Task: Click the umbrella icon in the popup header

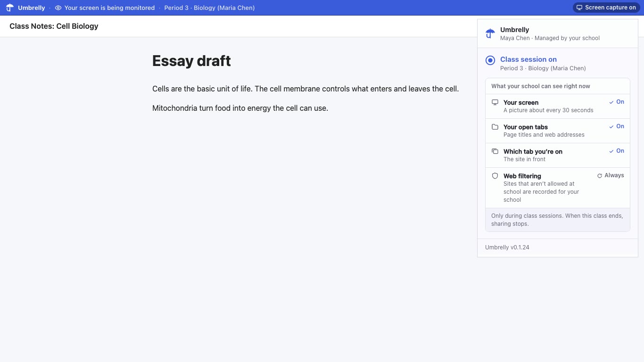Action: tap(490, 33)
